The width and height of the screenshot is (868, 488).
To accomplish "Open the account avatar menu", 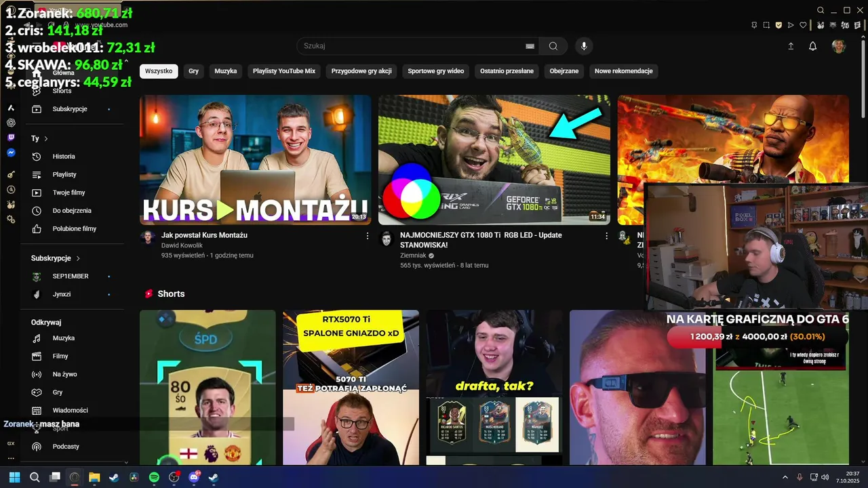I will 839,46.
